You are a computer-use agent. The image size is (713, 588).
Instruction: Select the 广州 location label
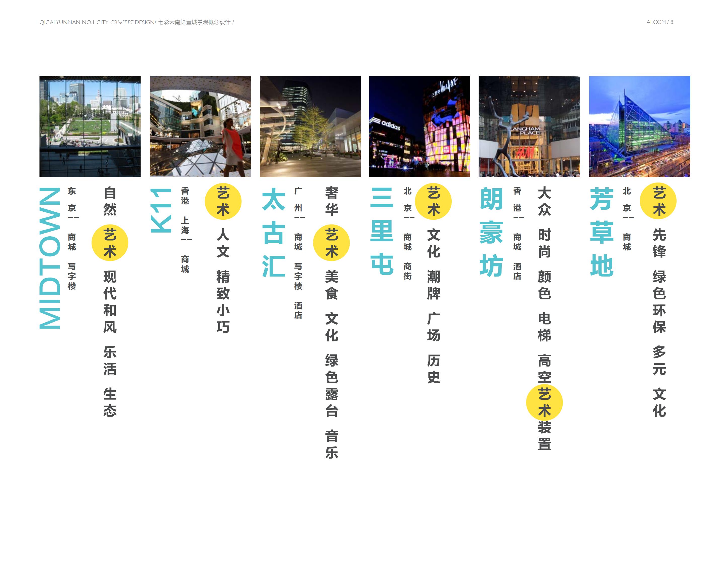[298, 199]
